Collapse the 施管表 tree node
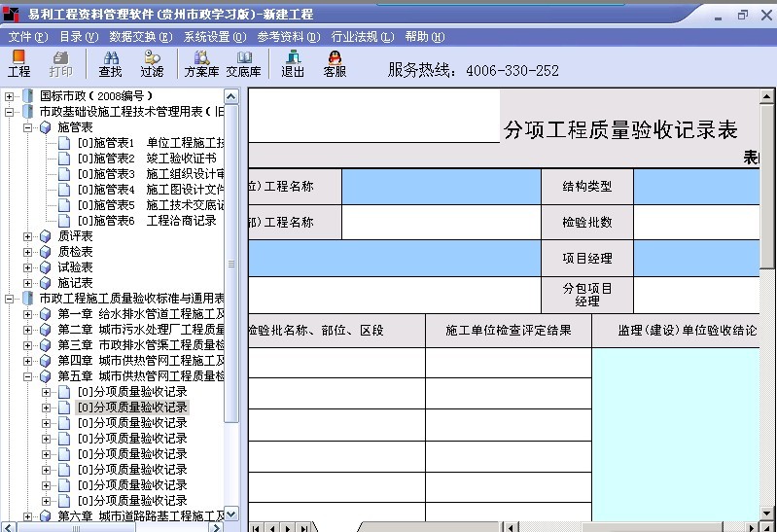This screenshot has height=532, width=777. (28, 127)
